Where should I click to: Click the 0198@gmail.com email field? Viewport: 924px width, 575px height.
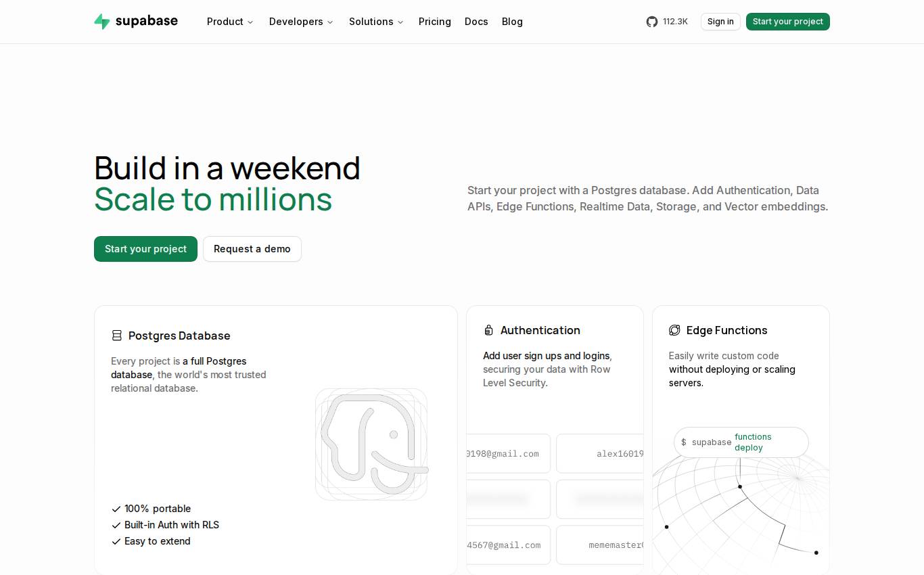pos(509,453)
